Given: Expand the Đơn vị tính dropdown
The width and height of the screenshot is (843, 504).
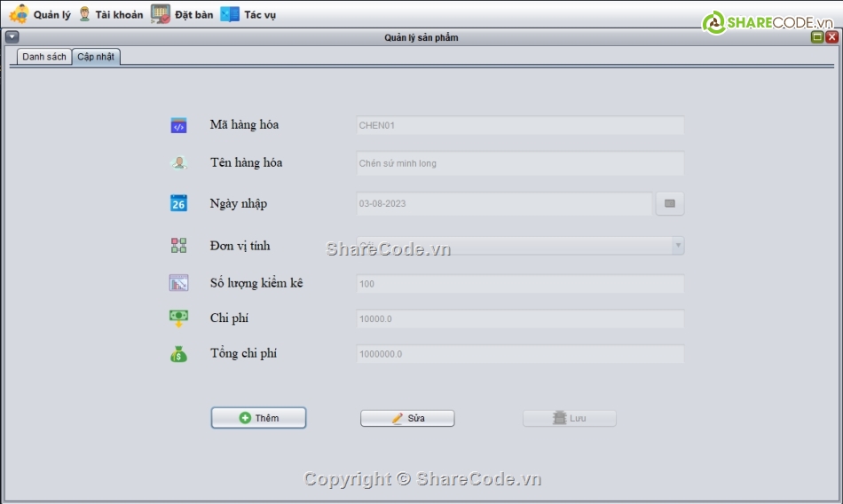Looking at the screenshot, I should click(x=677, y=246).
